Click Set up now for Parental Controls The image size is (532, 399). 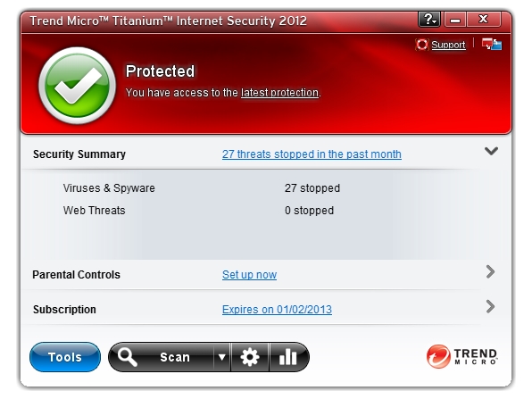pos(249,275)
